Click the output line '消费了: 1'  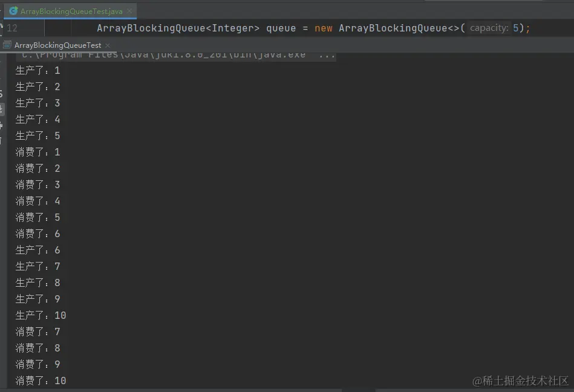click(x=38, y=152)
